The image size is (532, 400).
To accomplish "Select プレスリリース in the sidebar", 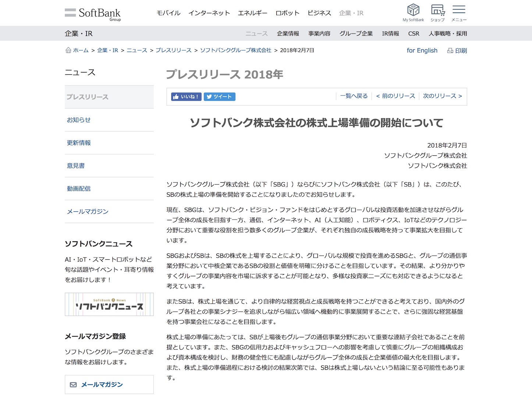I will (109, 97).
